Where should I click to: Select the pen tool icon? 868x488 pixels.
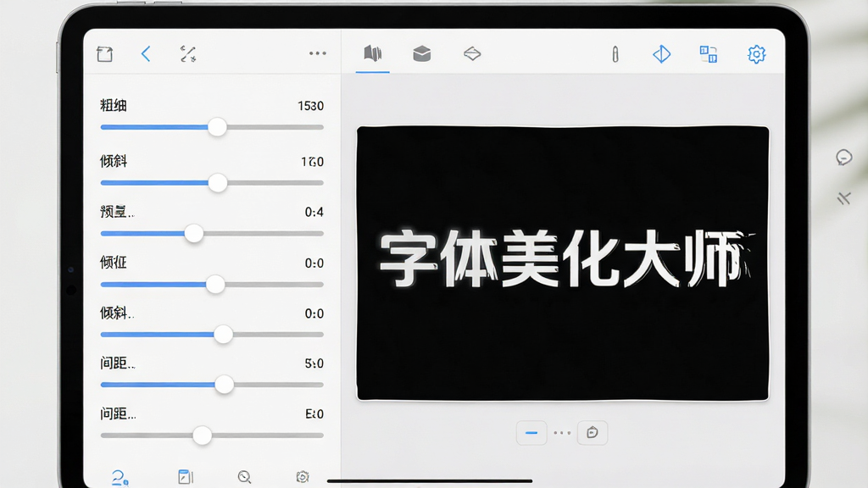pyautogui.click(x=615, y=54)
